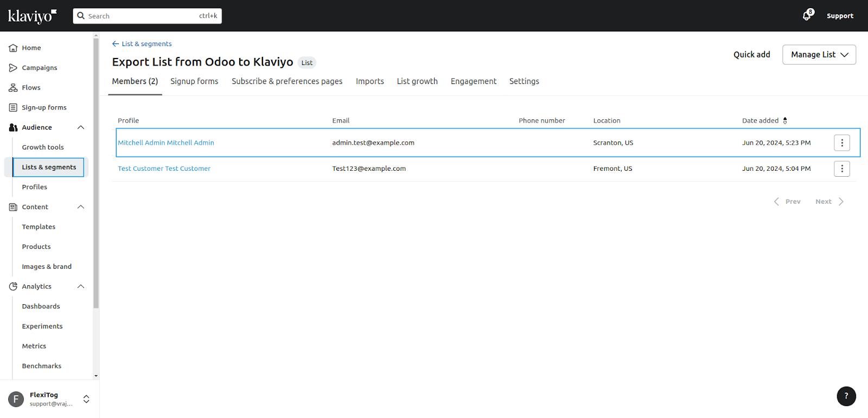Click the Support link in header
The width and height of the screenshot is (868, 418).
click(840, 16)
